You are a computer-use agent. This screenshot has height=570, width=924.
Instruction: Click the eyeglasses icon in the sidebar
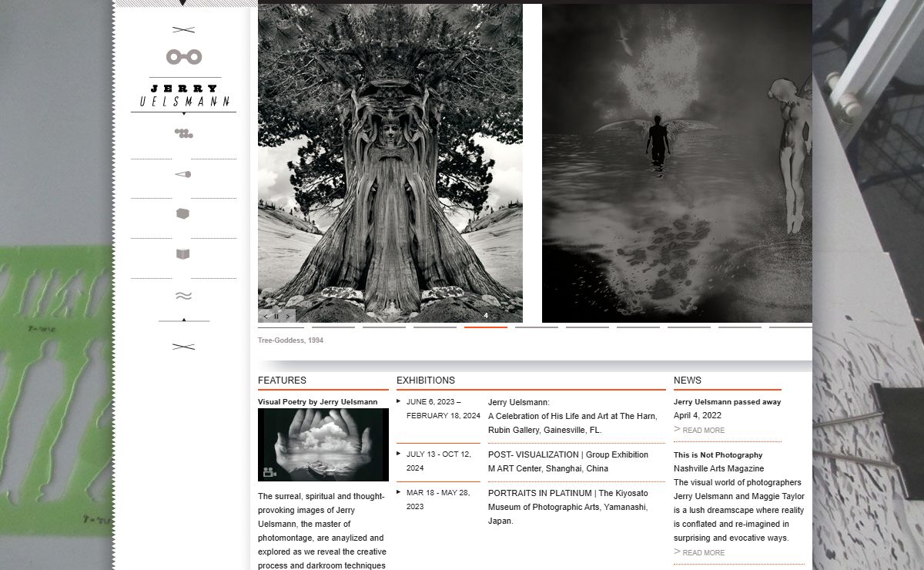pos(184,56)
